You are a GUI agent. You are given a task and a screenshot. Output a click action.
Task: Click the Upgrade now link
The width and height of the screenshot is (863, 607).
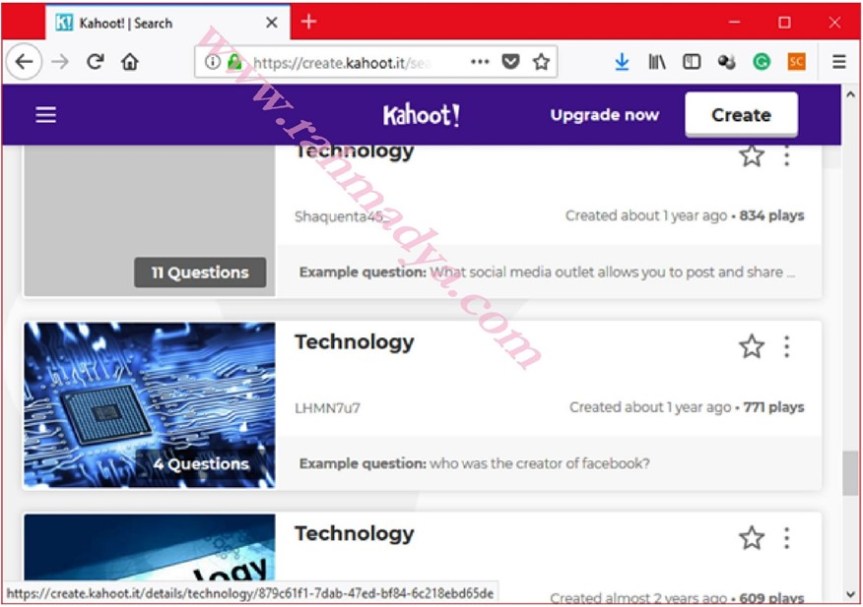click(604, 115)
